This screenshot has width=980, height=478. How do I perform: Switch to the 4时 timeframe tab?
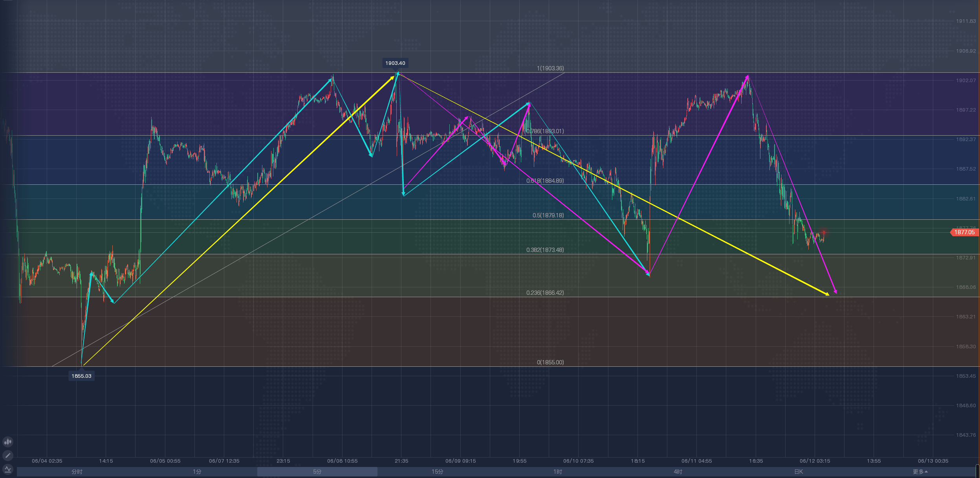click(x=678, y=472)
